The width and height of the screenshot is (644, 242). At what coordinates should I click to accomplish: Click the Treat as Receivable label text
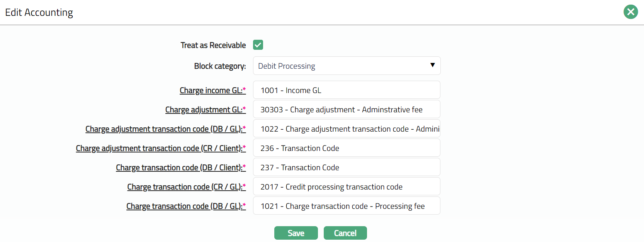213,45
